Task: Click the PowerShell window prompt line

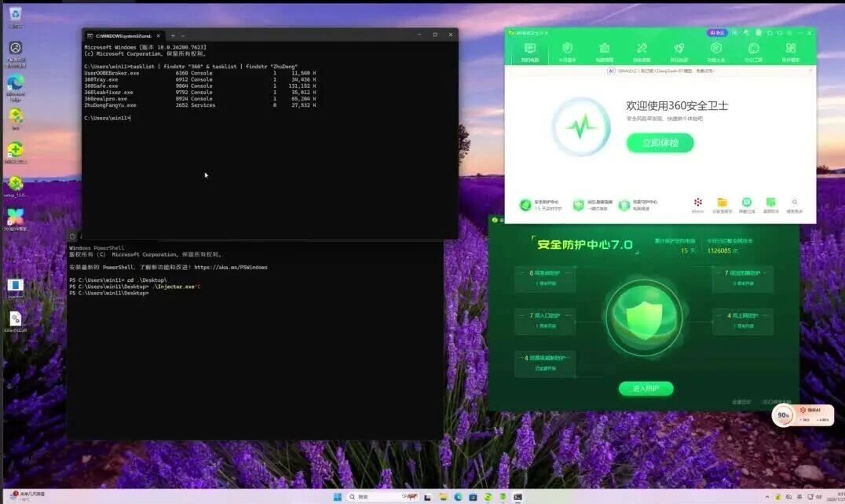Action: point(109,294)
